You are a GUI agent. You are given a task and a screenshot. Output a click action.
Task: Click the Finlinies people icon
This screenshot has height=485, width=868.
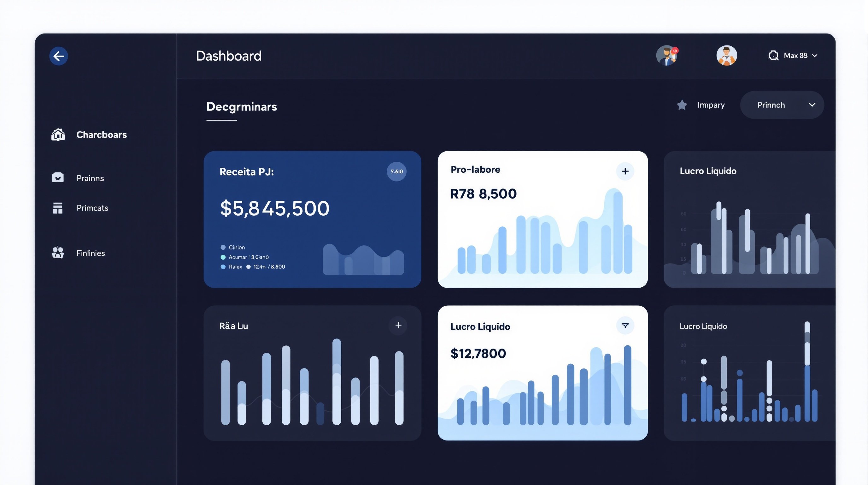pos(58,253)
